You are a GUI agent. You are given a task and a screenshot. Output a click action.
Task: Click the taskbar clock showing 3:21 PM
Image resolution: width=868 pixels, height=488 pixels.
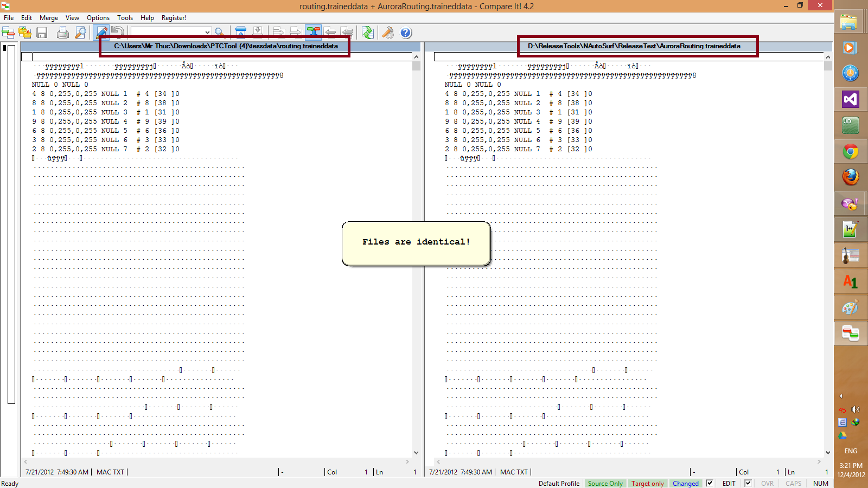click(x=851, y=466)
